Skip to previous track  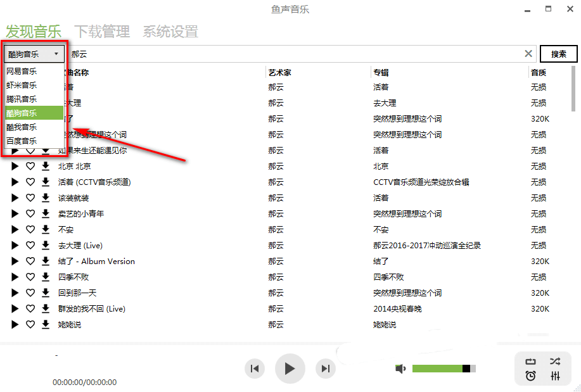tap(255, 369)
